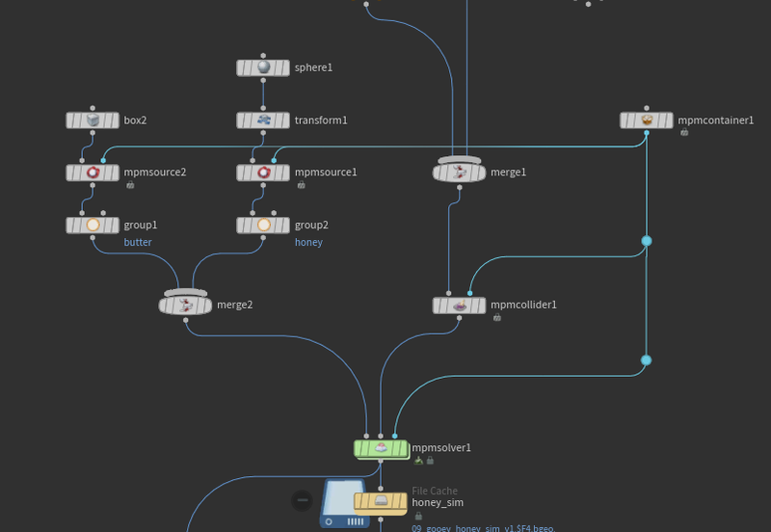Click the mpmsolver1 node icon
Viewport: 771px width, 532px height.
pos(381,448)
